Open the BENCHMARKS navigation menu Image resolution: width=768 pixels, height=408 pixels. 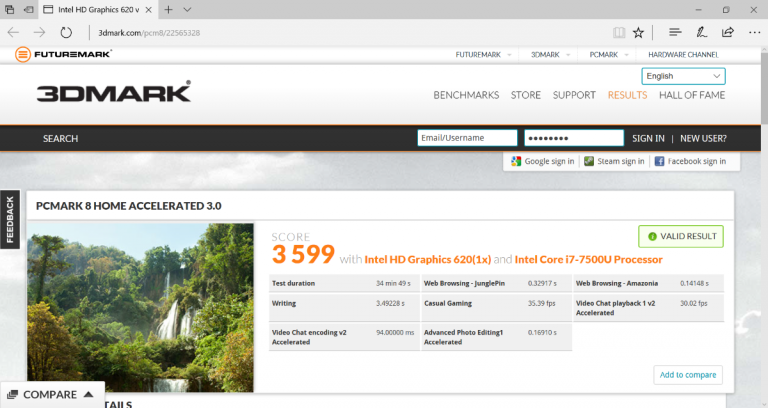466,95
